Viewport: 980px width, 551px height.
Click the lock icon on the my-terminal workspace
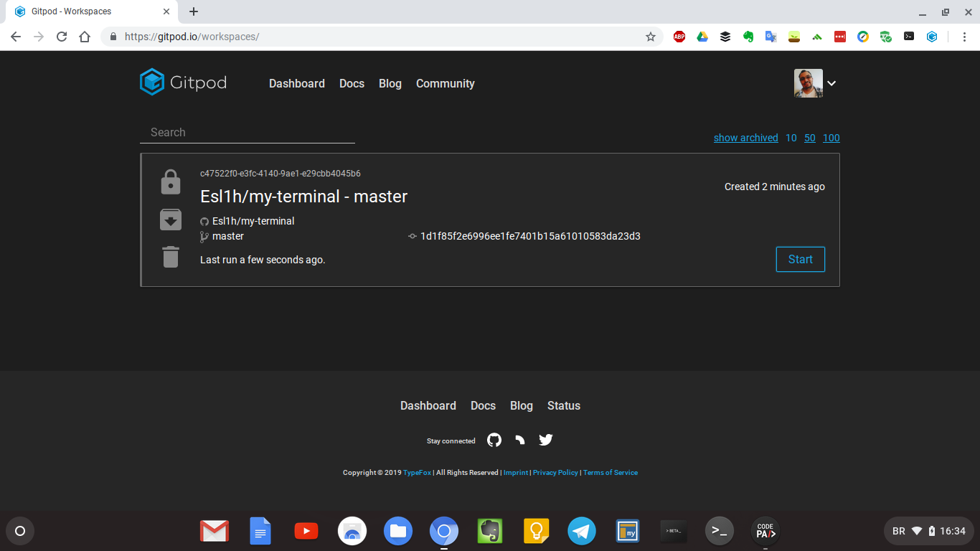click(171, 182)
